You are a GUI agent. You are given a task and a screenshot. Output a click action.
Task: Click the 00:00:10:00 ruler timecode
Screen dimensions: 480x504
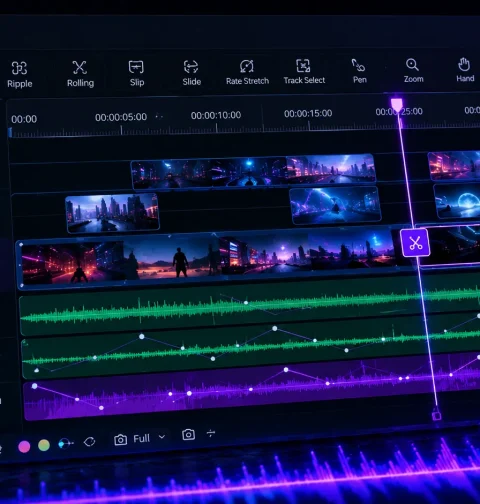click(x=216, y=115)
